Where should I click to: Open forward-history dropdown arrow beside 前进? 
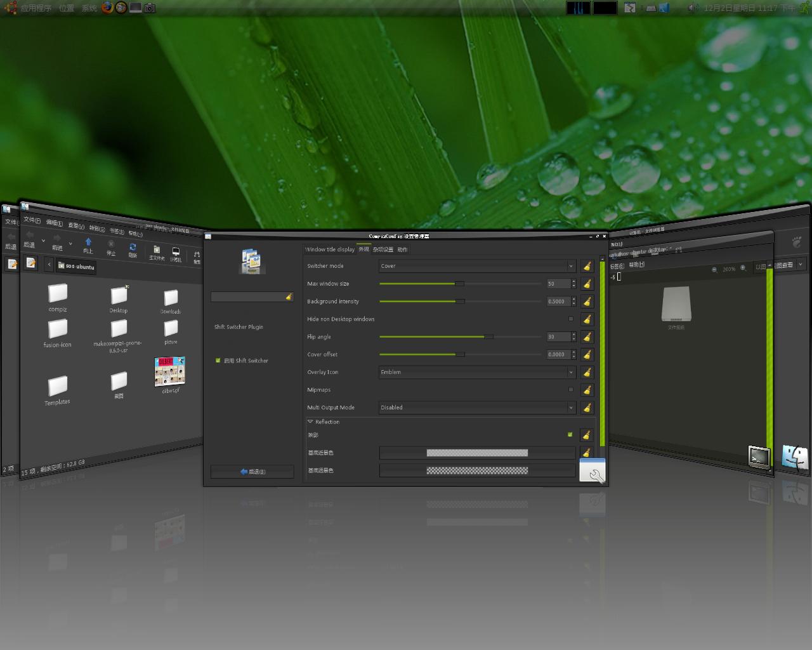click(x=70, y=244)
